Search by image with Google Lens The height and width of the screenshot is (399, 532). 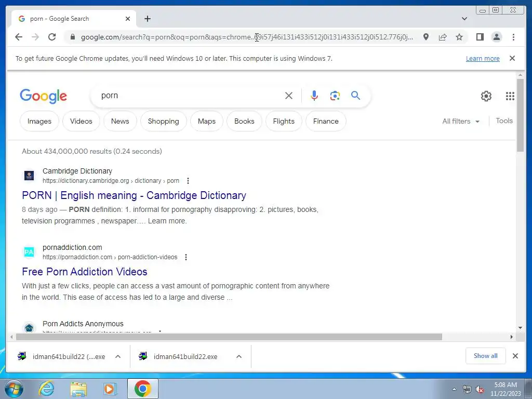point(335,96)
